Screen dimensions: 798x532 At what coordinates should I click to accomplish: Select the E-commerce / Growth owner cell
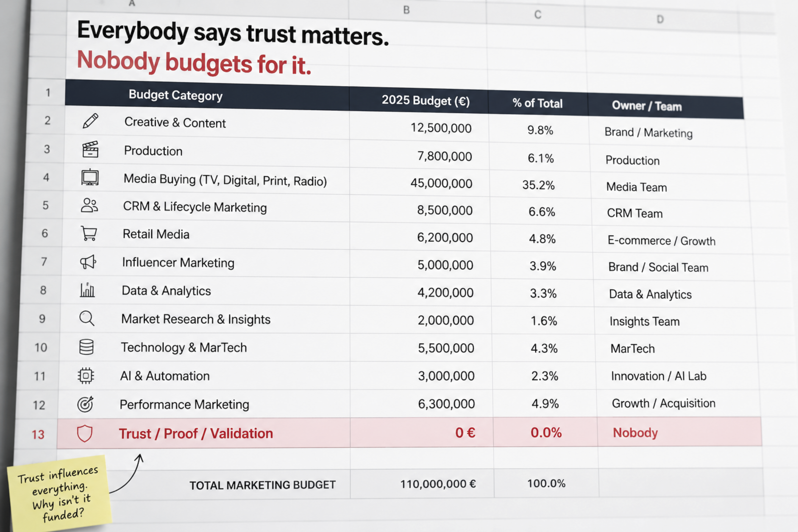672,241
